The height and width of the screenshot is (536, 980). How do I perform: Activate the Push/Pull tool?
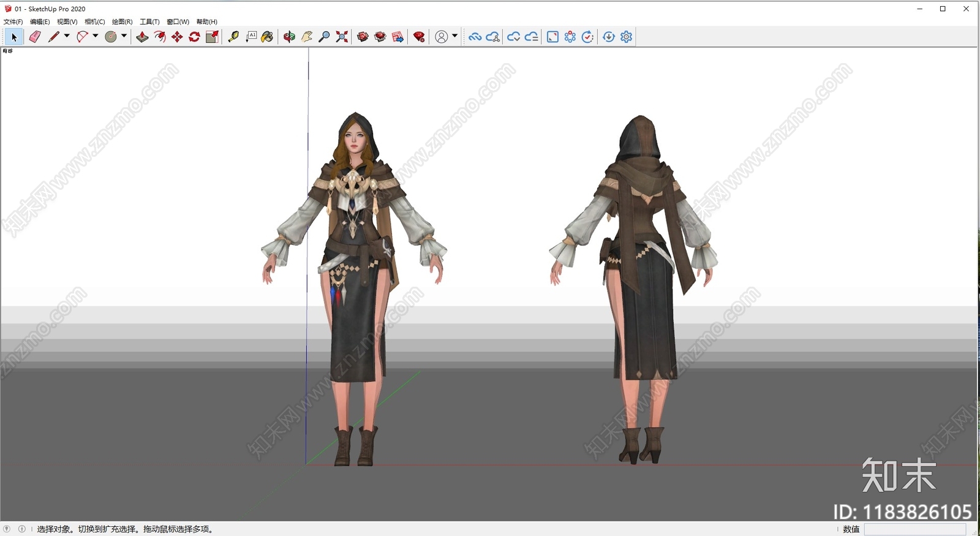(x=142, y=37)
